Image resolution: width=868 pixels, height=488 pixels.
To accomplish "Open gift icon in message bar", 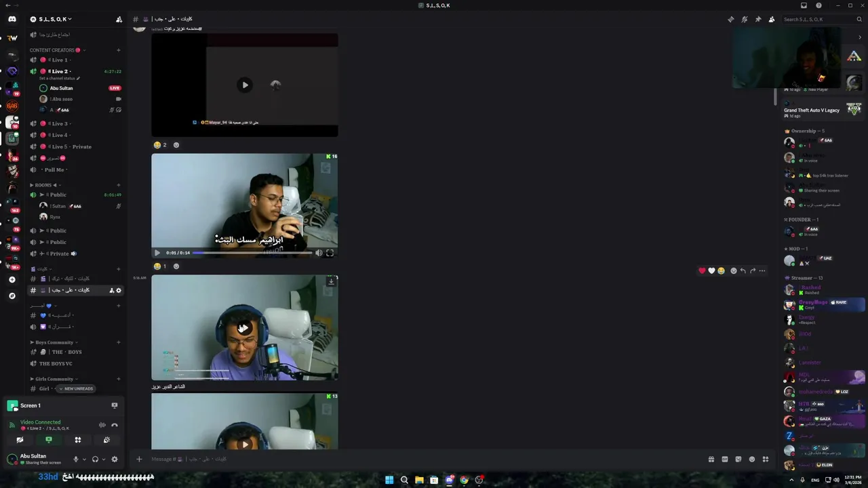I will (x=711, y=459).
